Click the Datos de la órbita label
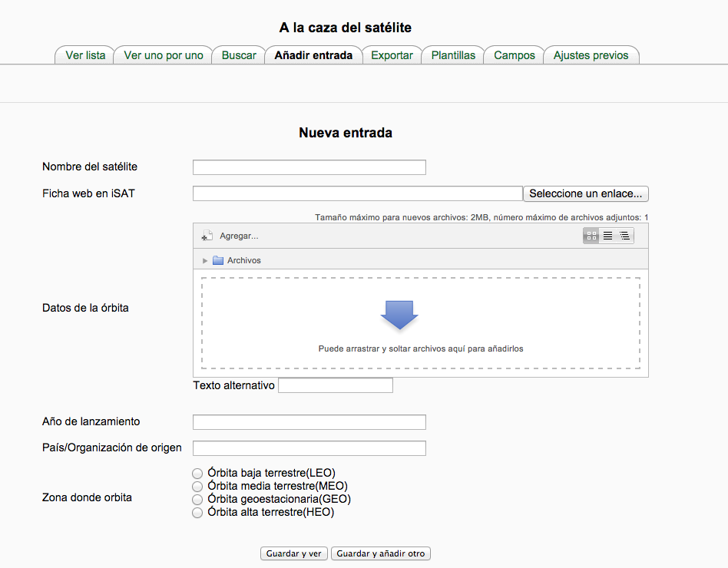The width and height of the screenshot is (728, 568). coord(85,308)
